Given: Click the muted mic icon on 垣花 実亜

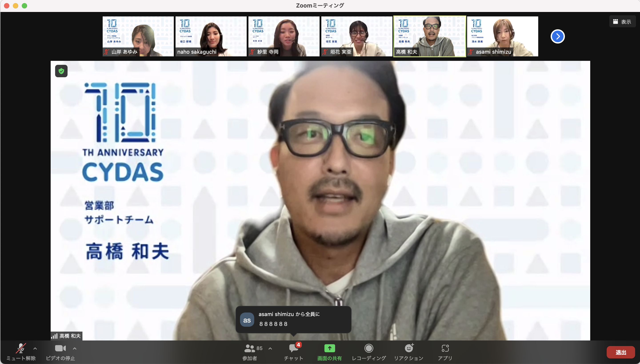Looking at the screenshot, I should point(325,52).
